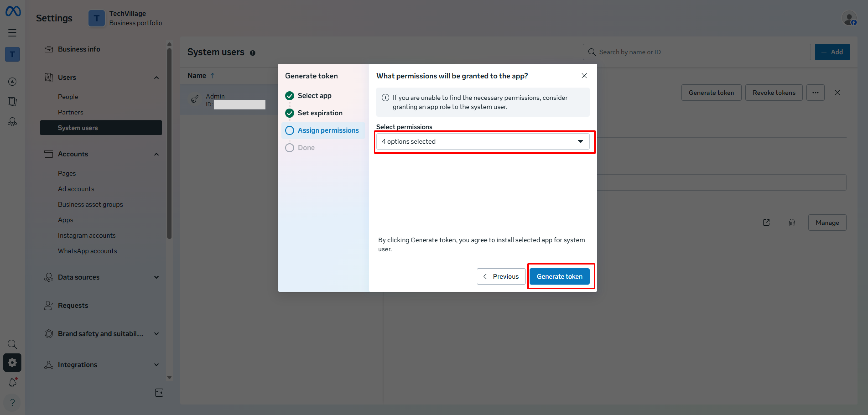The height and width of the screenshot is (415, 868).
Task: Click the profile avatar at top right
Action: (849, 18)
